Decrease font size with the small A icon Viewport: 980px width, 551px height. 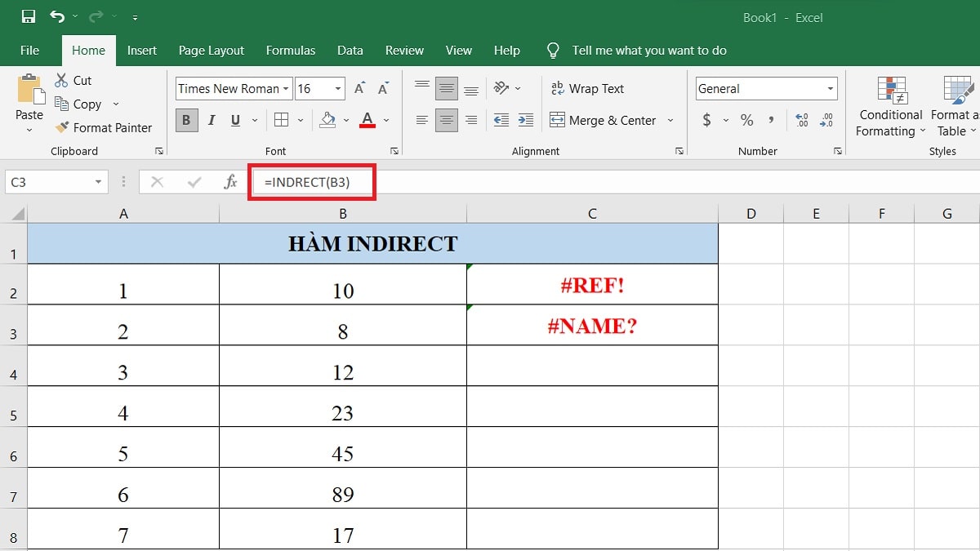[381, 88]
